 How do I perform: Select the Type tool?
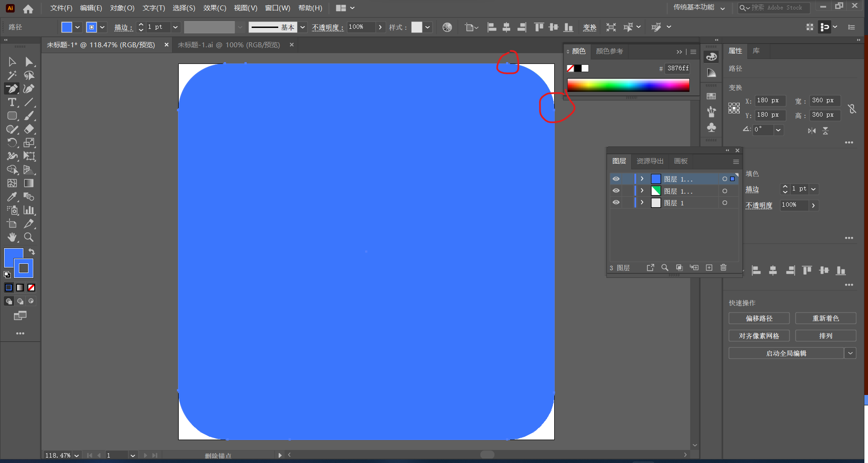[x=12, y=102]
